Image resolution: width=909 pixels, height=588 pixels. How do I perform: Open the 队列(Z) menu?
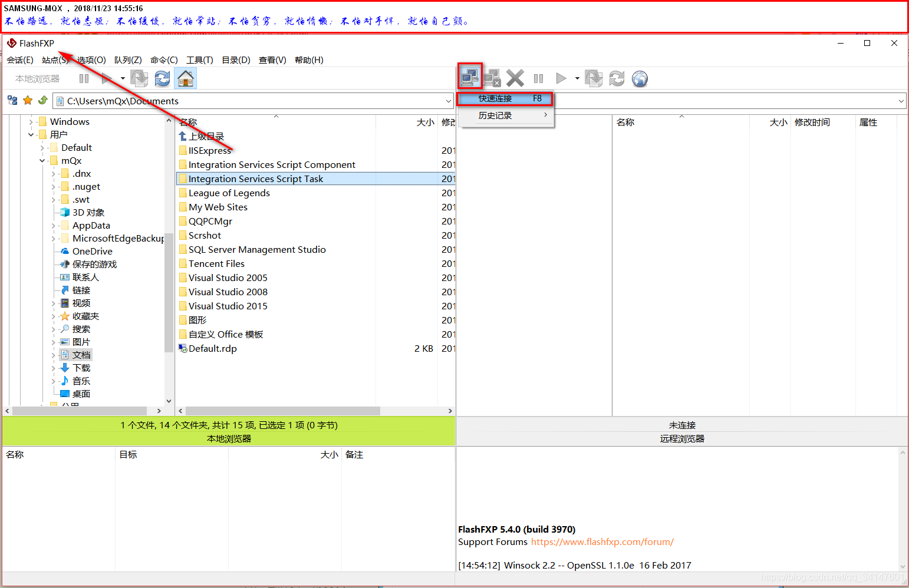coord(128,60)
